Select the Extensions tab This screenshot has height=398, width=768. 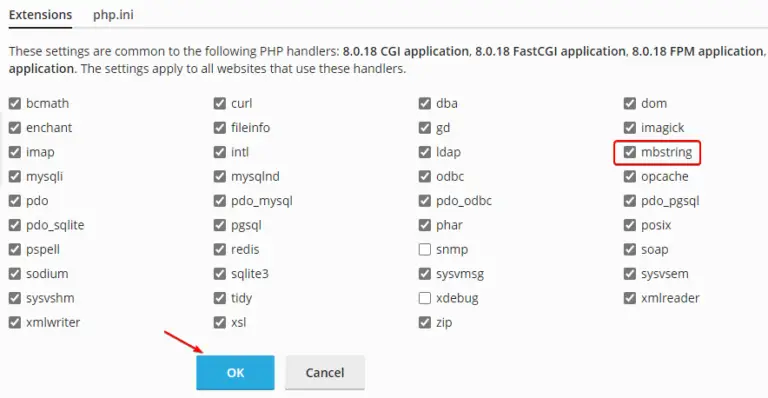coord(40,15)
